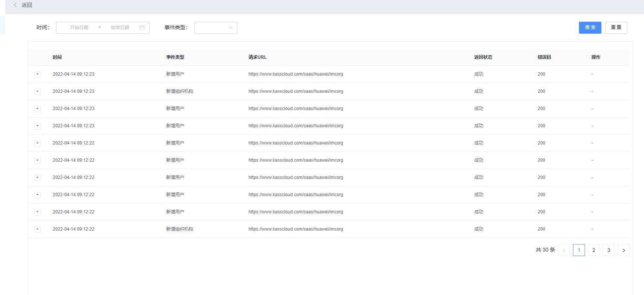This screenshot has height=295, width=644.
Task: Set the 开始日期 start date field
Action: (x=79, y=28)
